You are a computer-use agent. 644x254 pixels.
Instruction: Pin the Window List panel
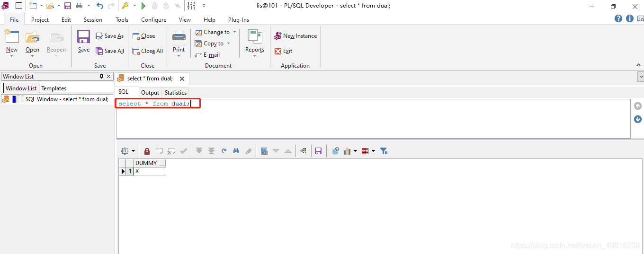click(x=101, y=76)
